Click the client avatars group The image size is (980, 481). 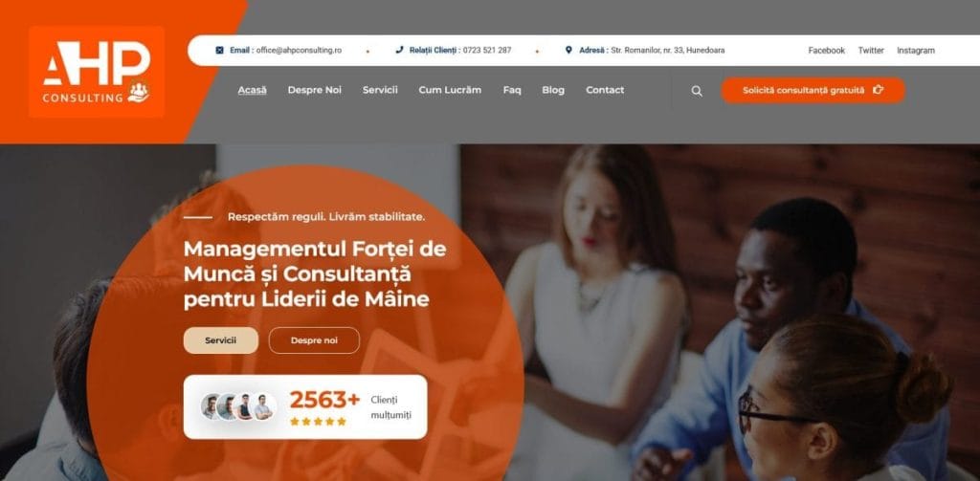pos(238,406)
